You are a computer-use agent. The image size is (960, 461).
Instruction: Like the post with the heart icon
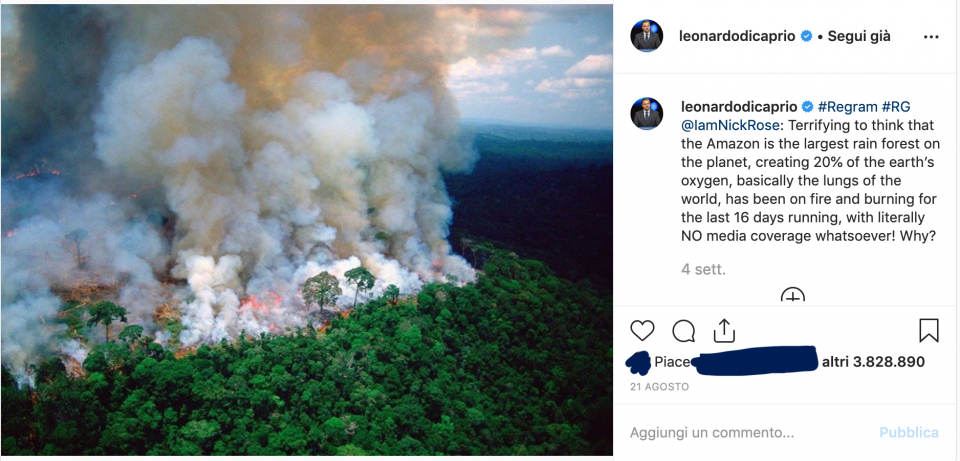[642, 331]
